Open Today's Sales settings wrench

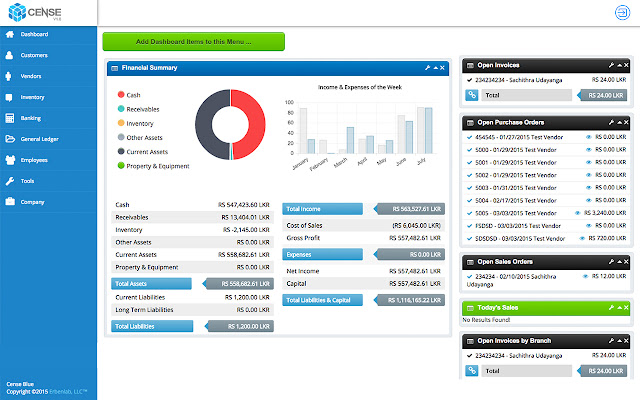coord(611,308)
